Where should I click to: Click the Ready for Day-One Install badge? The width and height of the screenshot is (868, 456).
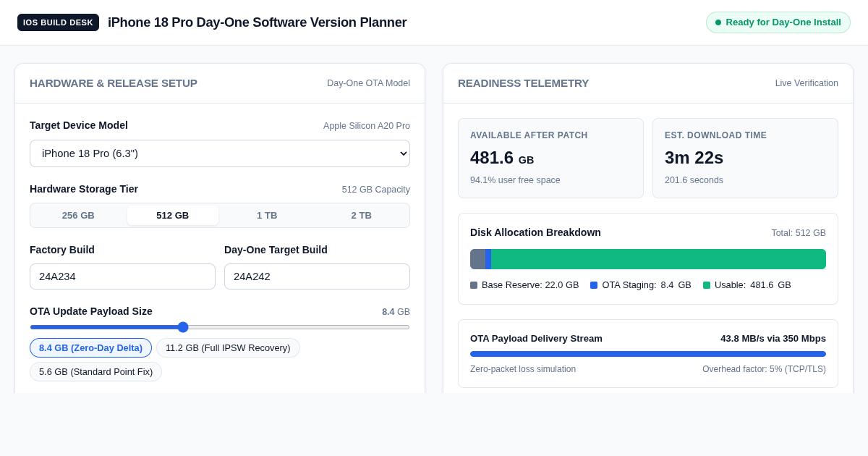(778, 22)
